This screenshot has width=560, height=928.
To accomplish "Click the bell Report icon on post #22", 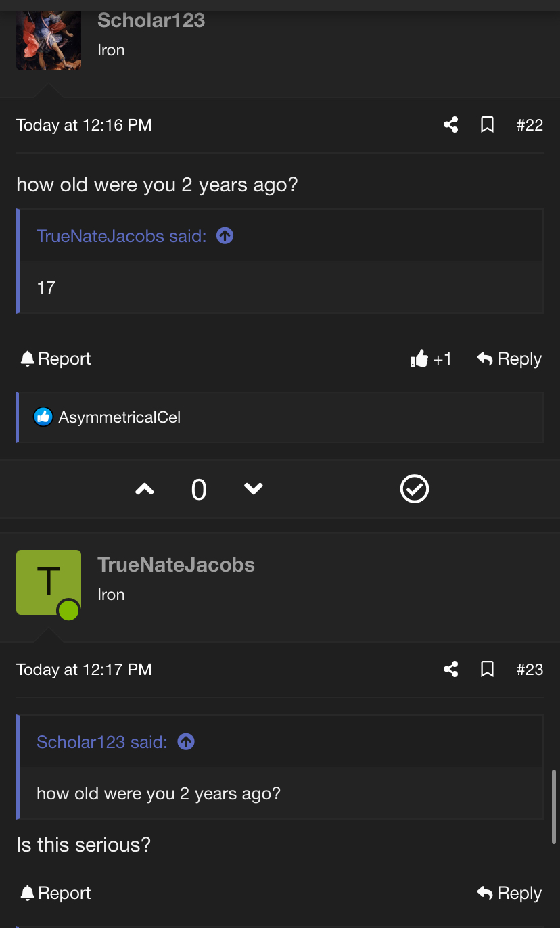I will tap(27, 359).
